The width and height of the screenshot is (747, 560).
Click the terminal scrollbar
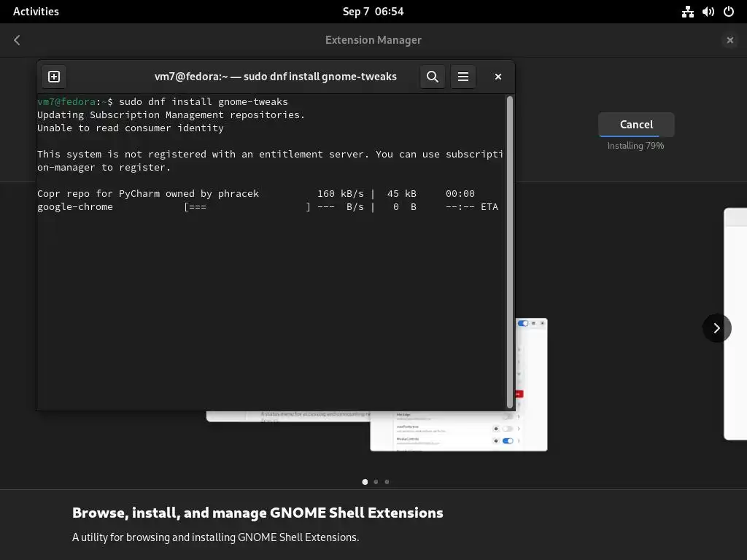point(510,252)
